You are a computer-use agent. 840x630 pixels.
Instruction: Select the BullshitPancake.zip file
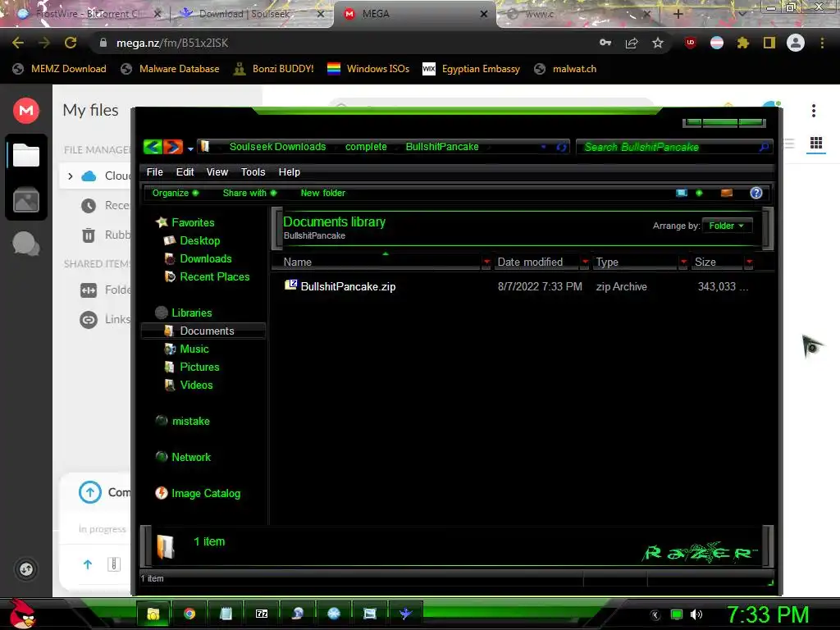[x=348, y=286]
